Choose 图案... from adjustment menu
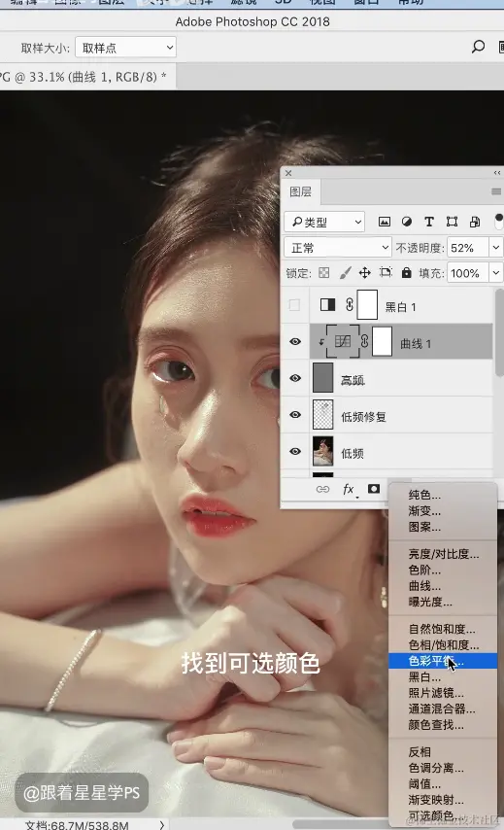The width and height of the screenshot is (504, 830). (443, 527)
